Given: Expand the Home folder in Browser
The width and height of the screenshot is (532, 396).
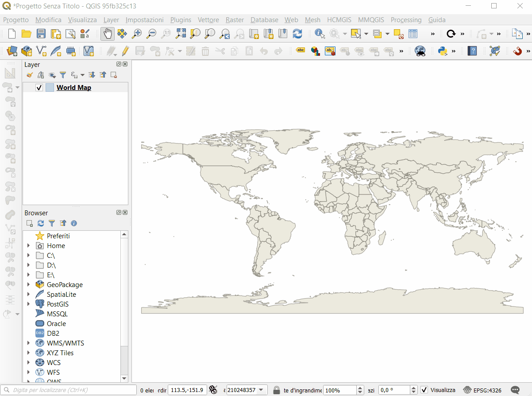Looking at the screenshot, I should pos(29,246).
